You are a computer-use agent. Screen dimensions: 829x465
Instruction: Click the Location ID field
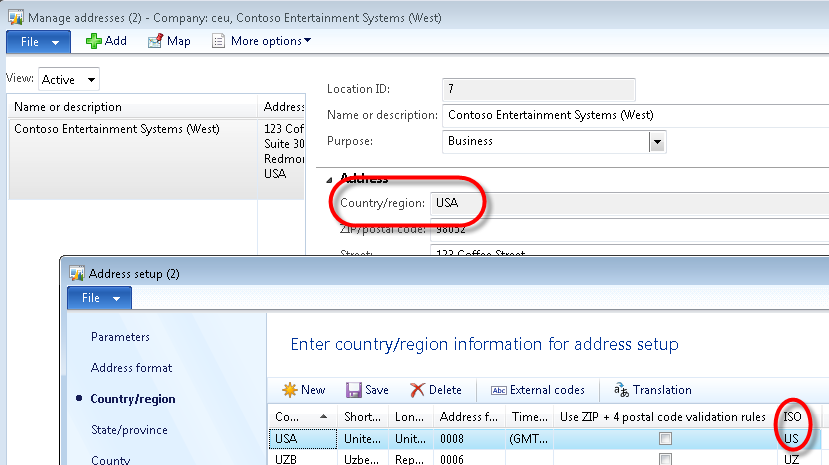point(538,89)
